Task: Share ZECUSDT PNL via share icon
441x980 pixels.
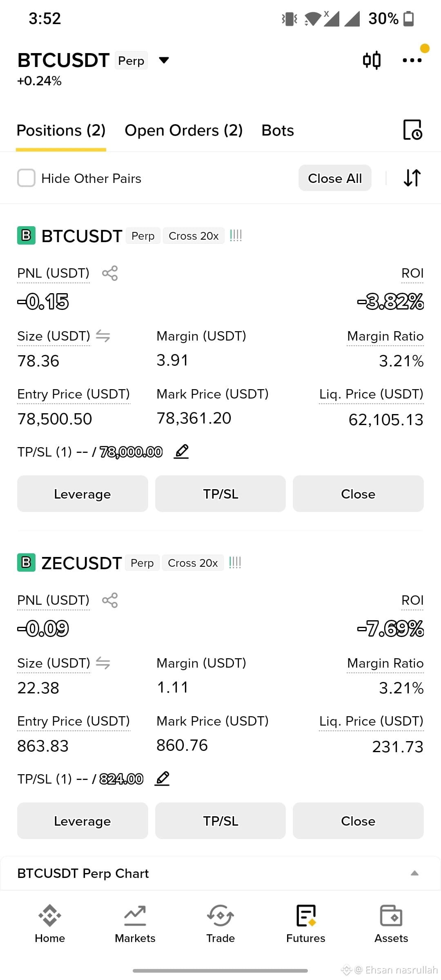Action: click(x=110, y=600)
